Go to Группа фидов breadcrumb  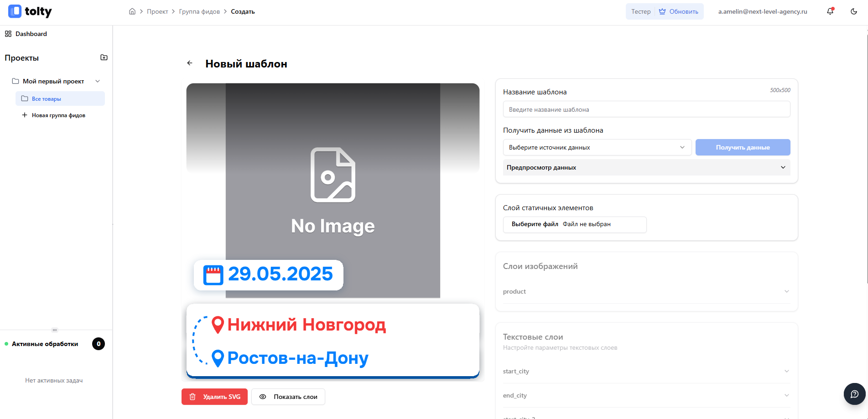(x=199, y=11)
